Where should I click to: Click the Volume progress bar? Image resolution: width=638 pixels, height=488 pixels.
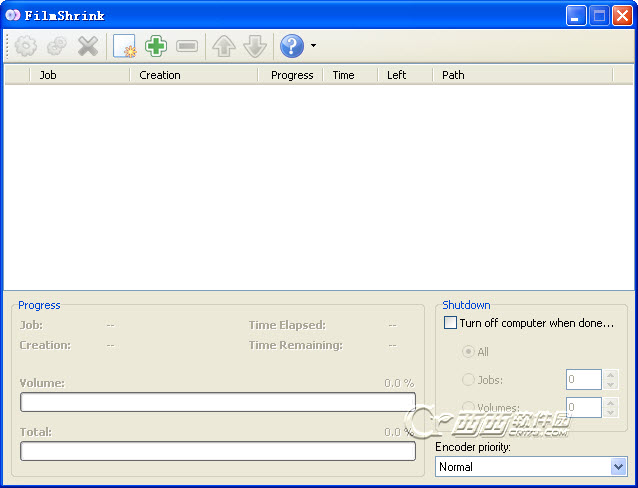[x=218, y=402]
